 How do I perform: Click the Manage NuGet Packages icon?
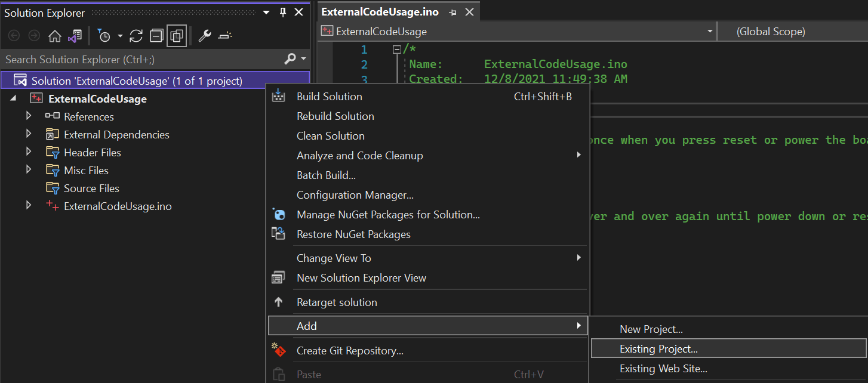tap(279, 215)
